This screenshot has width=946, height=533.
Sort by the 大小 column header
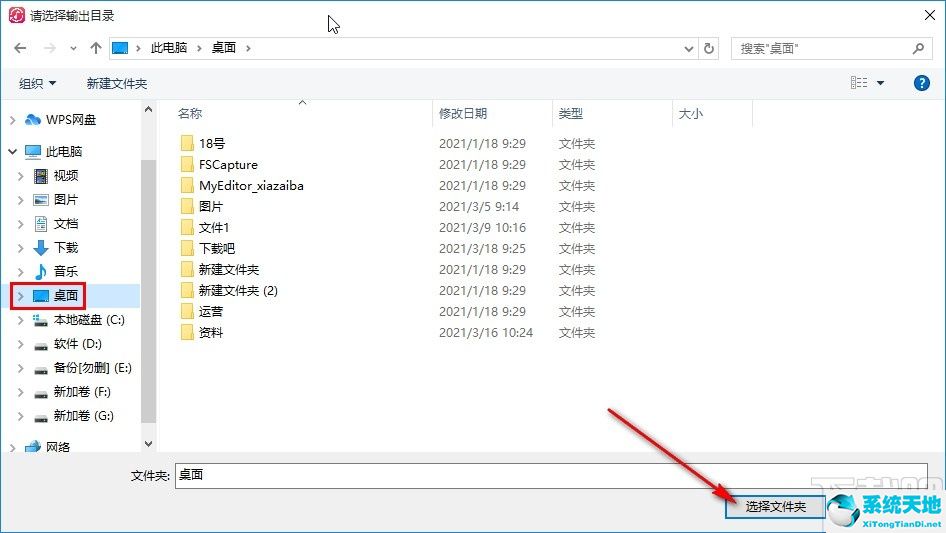(690, 113)
